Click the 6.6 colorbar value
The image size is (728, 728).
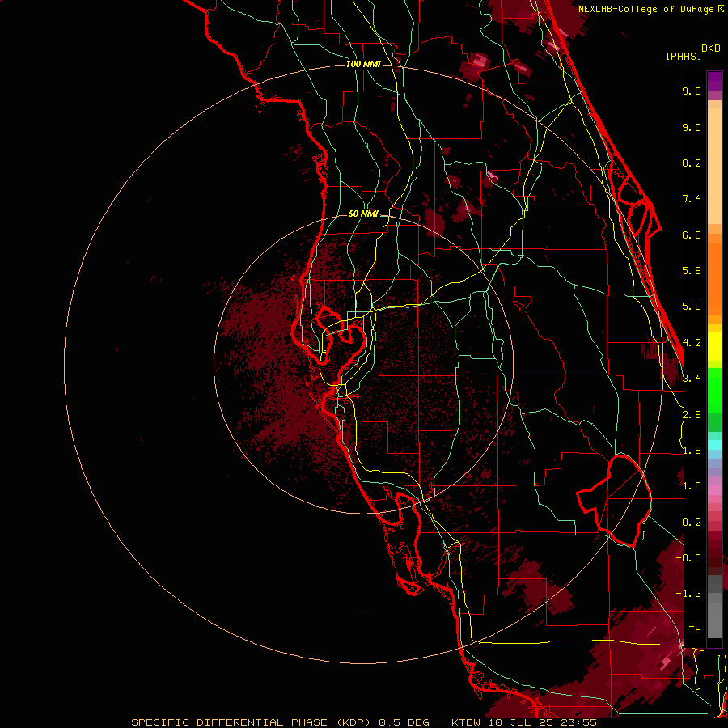[x=692, y=235]
